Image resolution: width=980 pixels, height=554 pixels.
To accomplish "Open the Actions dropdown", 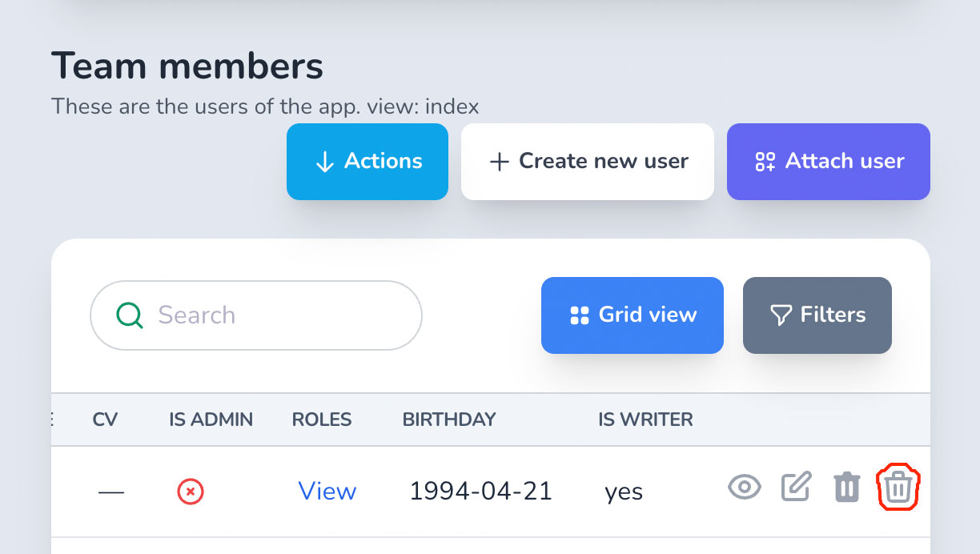I will pyautogui.click(x=367, y=162).
